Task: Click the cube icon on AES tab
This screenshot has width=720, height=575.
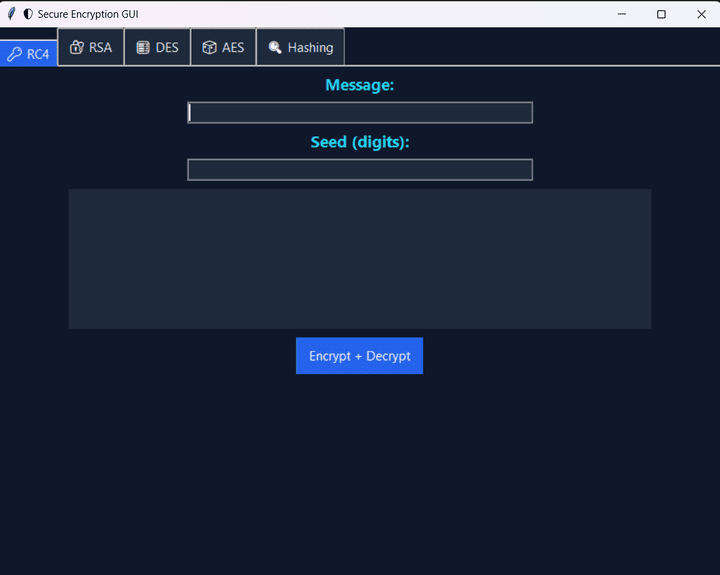Action: [x=209, y=47]
